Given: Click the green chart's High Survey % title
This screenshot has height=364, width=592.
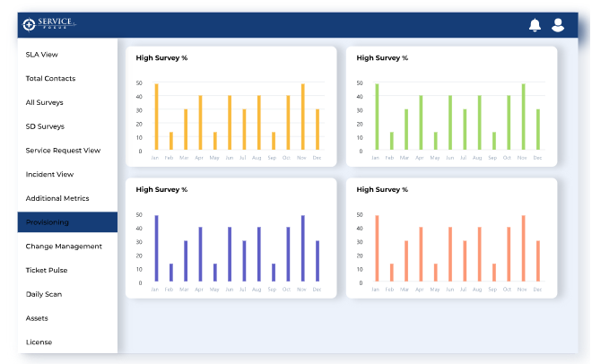Looking at the screenshot, I should (x=382, y=58).
